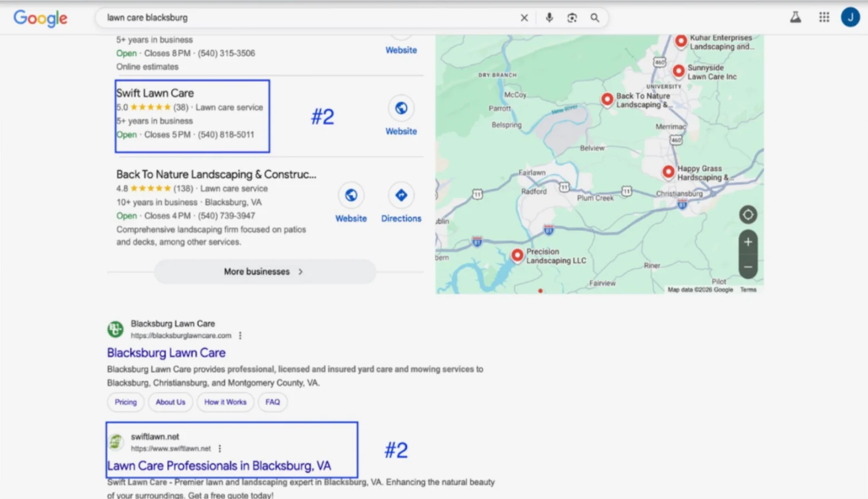The height and width of the screenshot is (499, 868).
Task: Select the Sunnyside Lawn Care Inc pin
Action: (678, 71)
